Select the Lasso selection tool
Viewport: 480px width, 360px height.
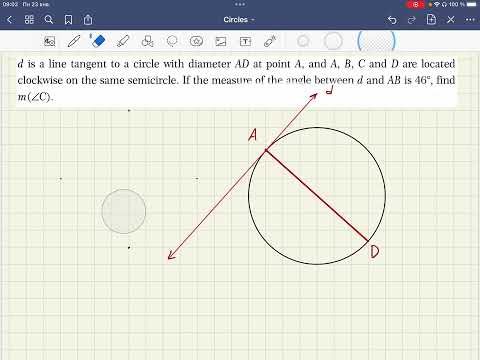pos(172,41)
